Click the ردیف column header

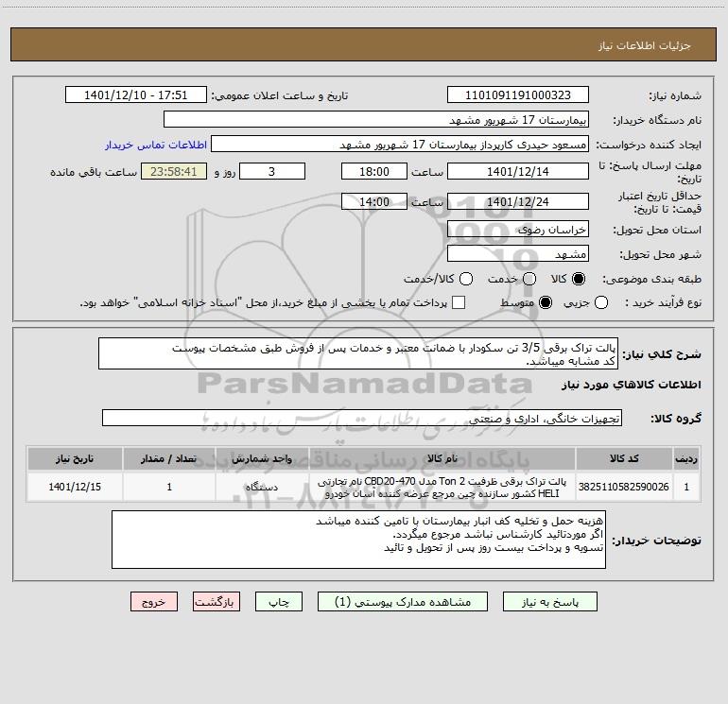pyautogui.click(x=686, y=458)
